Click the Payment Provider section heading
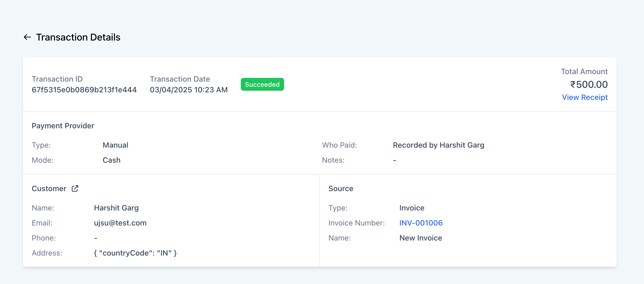The height and width of the screenshot is (284, 644). point(63,126)
